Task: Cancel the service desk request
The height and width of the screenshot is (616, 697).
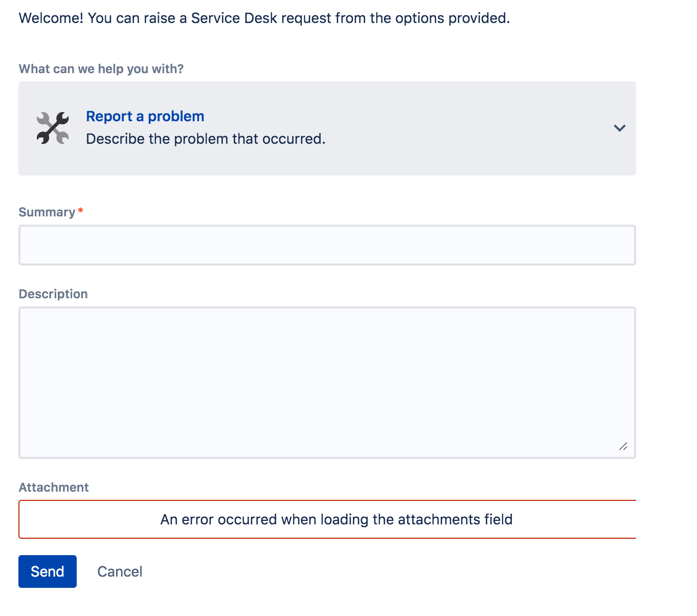Action: (120, 571)
